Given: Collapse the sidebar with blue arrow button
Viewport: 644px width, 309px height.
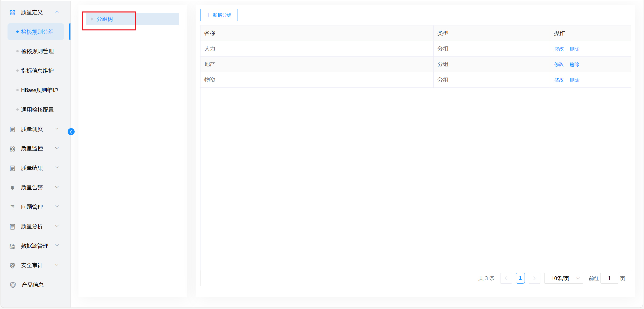Looking at the screenshot, I should 71,132.
